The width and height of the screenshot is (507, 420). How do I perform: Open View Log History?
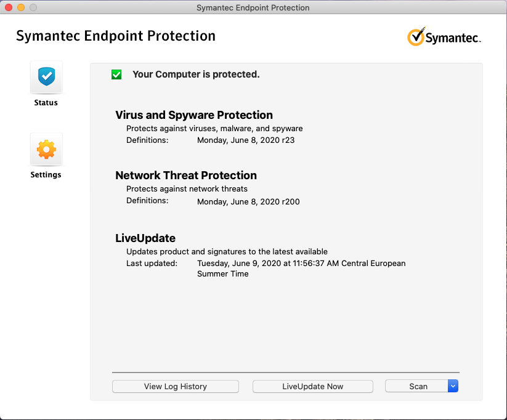coord(176,386)
